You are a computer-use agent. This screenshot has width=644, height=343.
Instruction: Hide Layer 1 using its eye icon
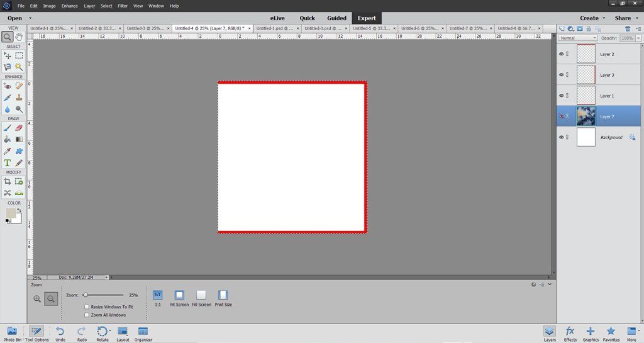562,96
